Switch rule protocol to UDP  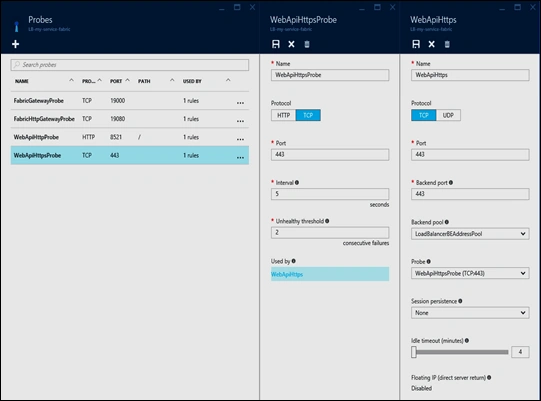pos(448,115)
